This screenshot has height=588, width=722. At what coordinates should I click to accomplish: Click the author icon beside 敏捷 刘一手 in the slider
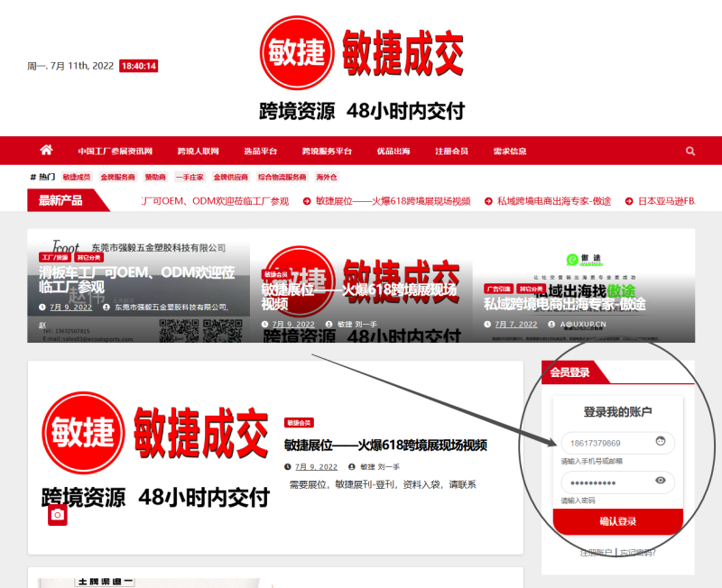pyautogui.click(x=329, y=324)
